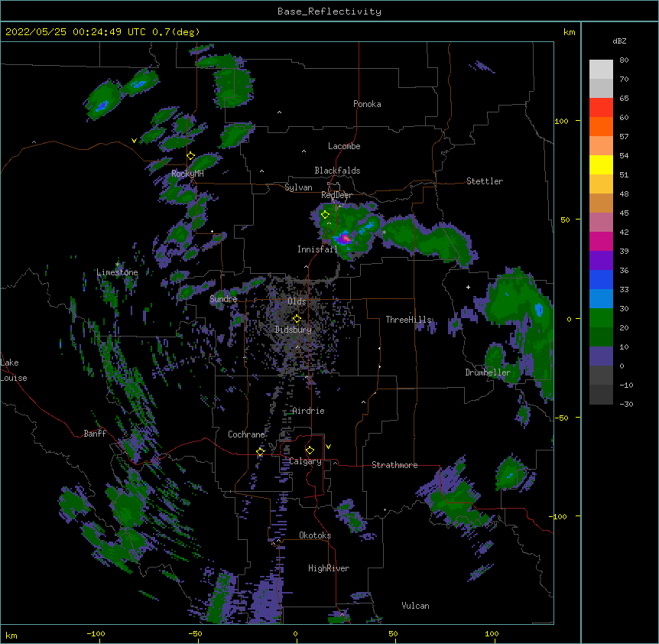Click the asterisk marker above Limestone
This screenshot has width=659, height=644.
pyautogui.click(x=117, y=265)
